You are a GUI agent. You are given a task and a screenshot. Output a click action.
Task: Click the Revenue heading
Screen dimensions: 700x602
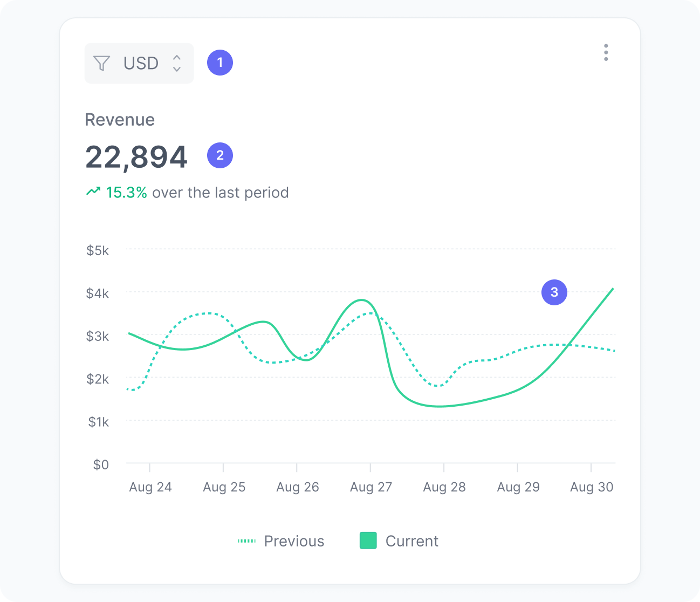coord(119,119)
